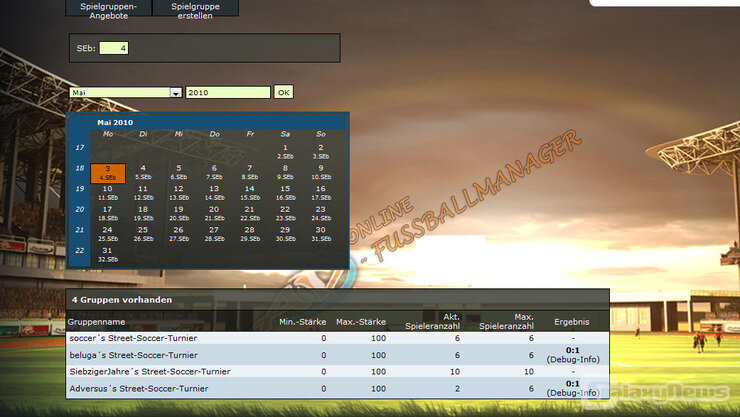Image resolution: width=740 pixels, height=417 pixels.
Task: Open the Spielgruppe erstellen tab
Action: point(195,8)
